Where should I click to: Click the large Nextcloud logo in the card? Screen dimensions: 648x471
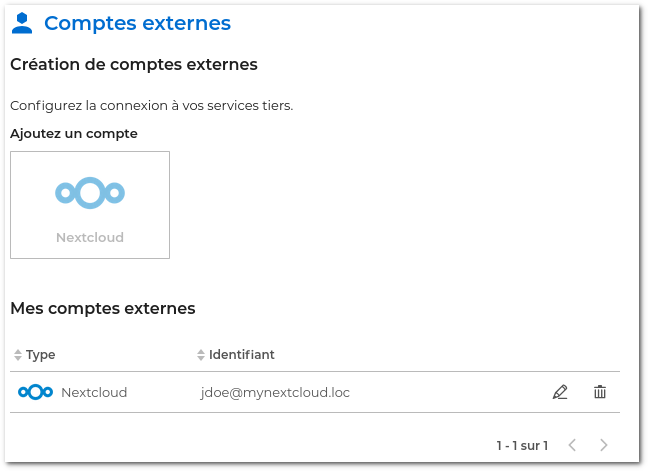point(90,192)
